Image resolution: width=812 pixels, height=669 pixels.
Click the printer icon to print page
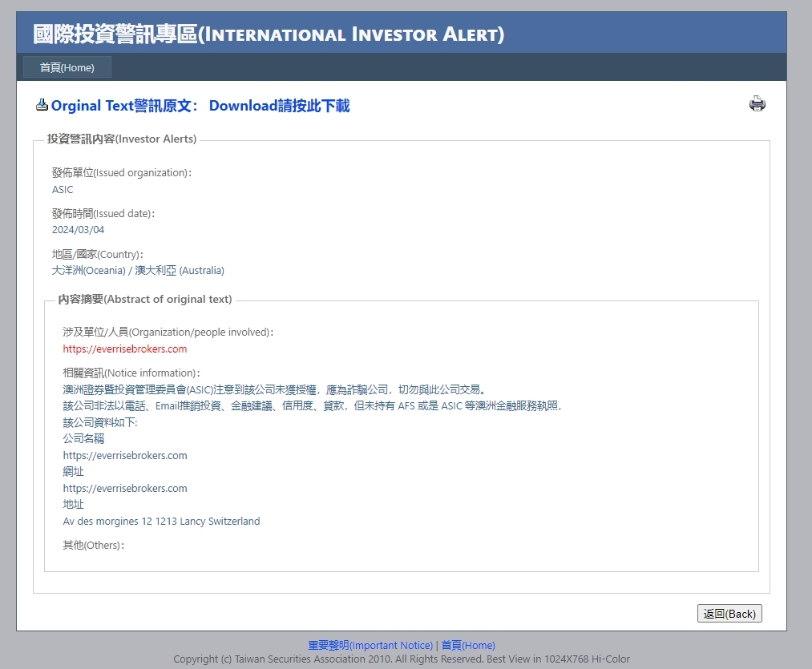click(x=757, y=104)
